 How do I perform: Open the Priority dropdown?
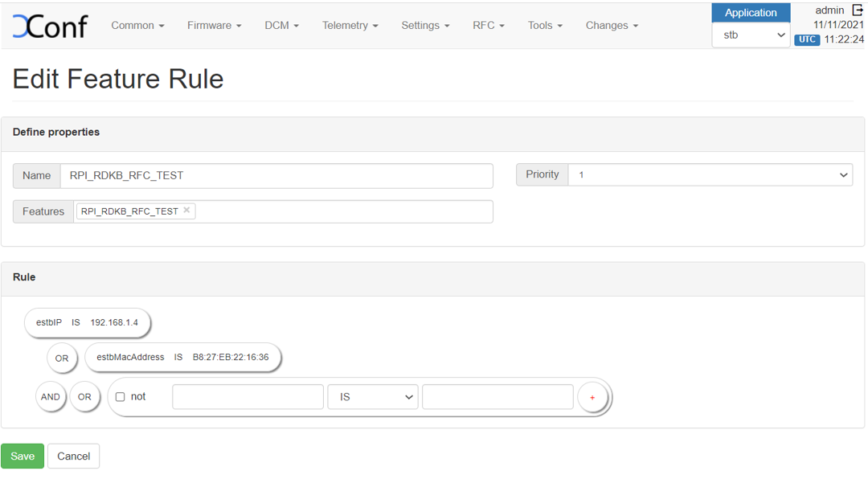(710, 175)
